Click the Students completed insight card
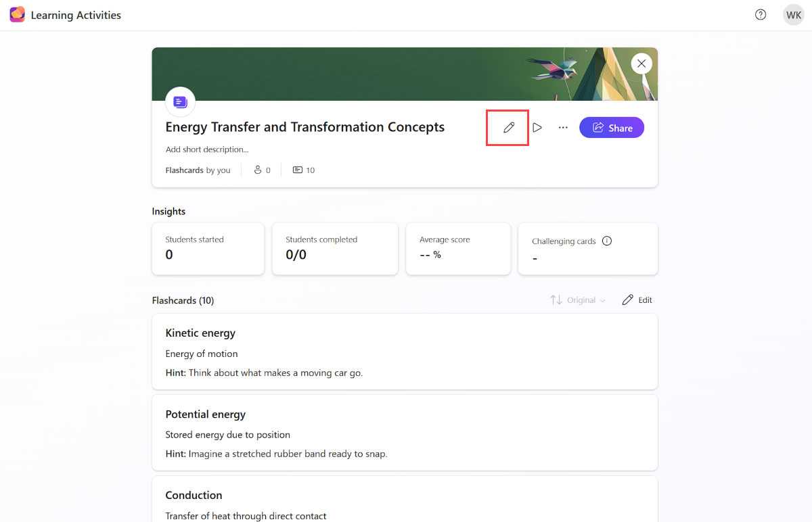The image size is (812, 522). [x=335, y=249]
